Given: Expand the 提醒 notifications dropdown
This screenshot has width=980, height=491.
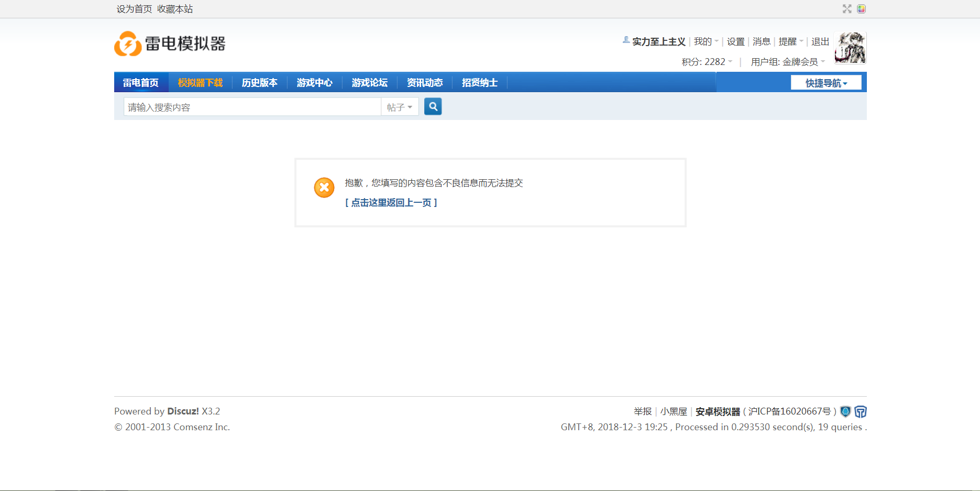Looking at the screenshot, I should (x=791, y=41).
